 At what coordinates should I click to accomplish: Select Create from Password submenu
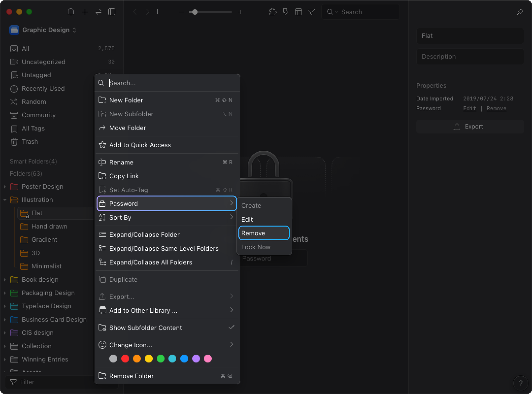251,205
